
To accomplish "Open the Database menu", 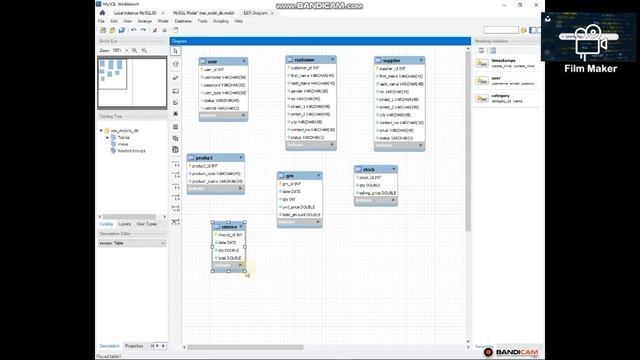I will coord(183,21).
